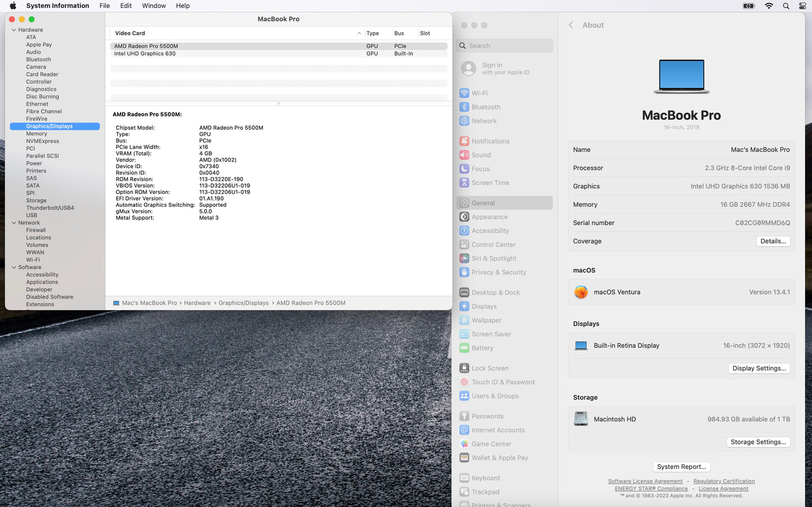The height and width of the screenshot is (507, 812).
Task: Click Graphics/Displays in the path bar
Action: point(243,303)
